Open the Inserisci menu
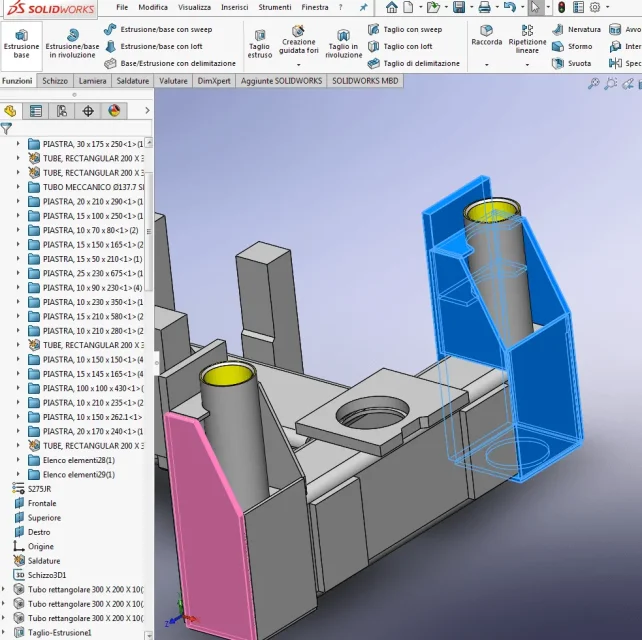The image size is (642, 640). (235, 7)
